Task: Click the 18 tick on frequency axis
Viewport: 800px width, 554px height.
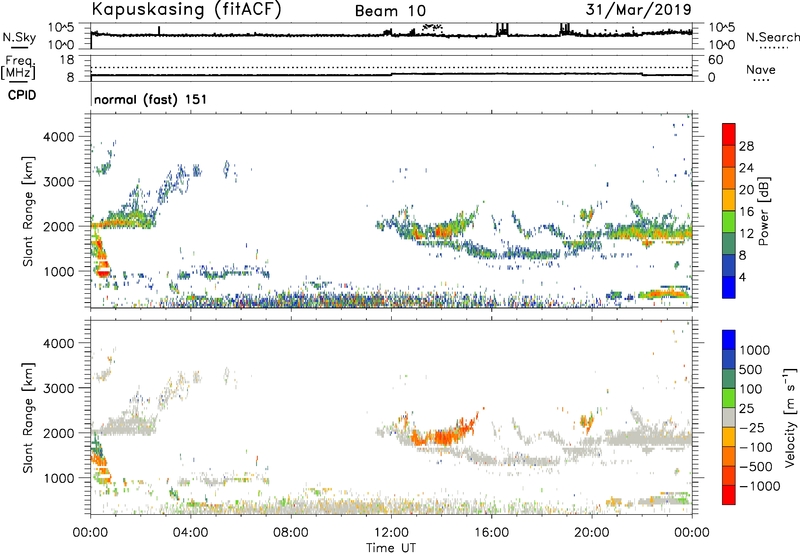Action: (67, 59)
